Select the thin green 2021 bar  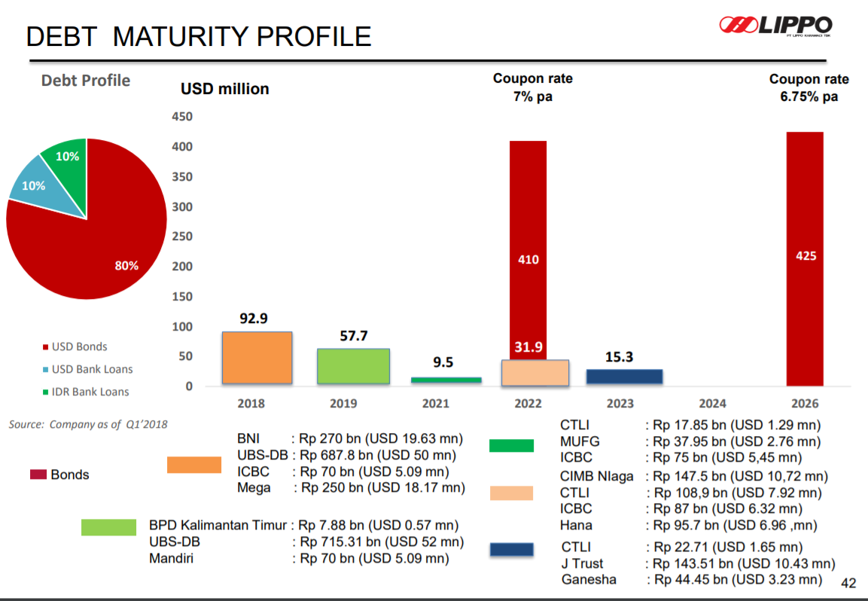point(446,380)
